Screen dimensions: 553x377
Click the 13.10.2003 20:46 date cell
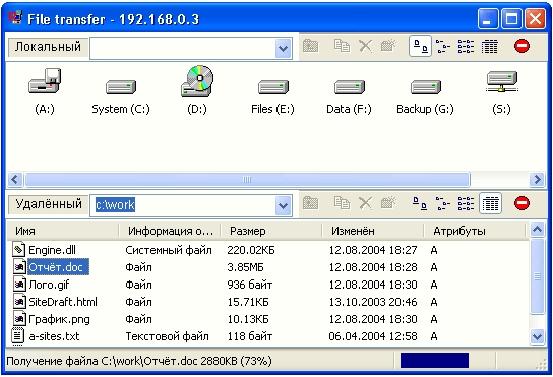pyautogui.click(x=373, y=302)
